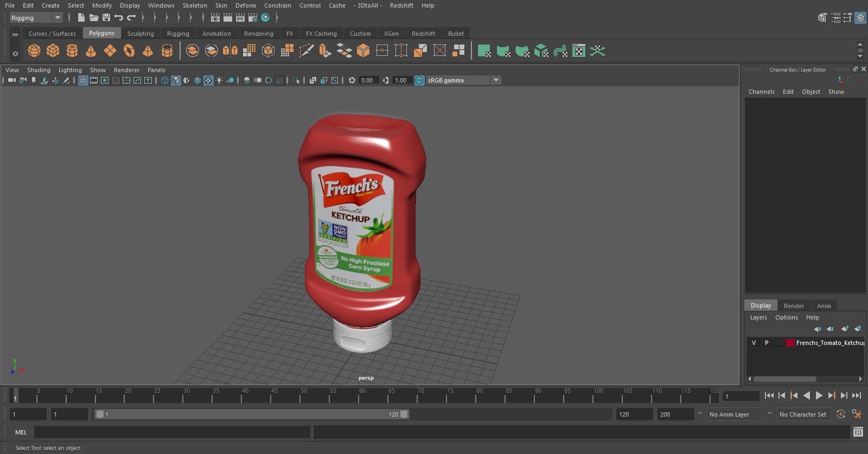
Task: Create a polygon cube from the shelf
Action: 53,51
